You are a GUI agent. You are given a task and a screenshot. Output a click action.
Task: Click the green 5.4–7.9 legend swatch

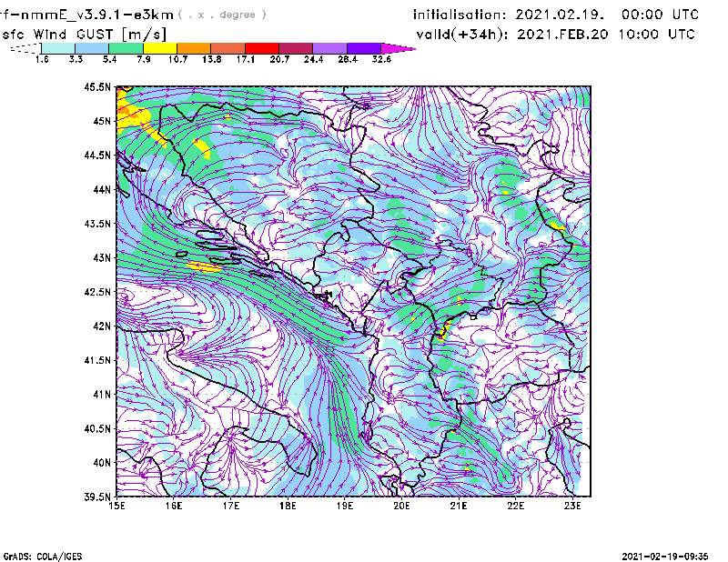(x=126, y=48)
